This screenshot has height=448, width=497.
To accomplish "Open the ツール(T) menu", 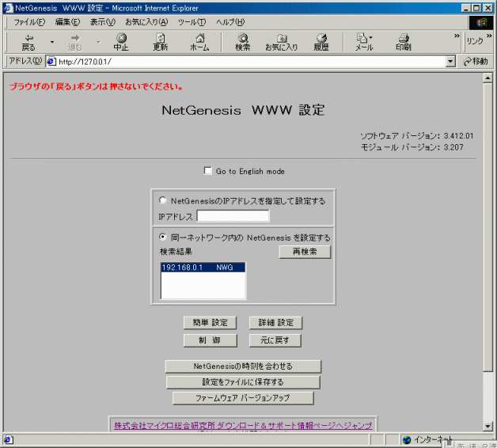I will coord(192,22).
